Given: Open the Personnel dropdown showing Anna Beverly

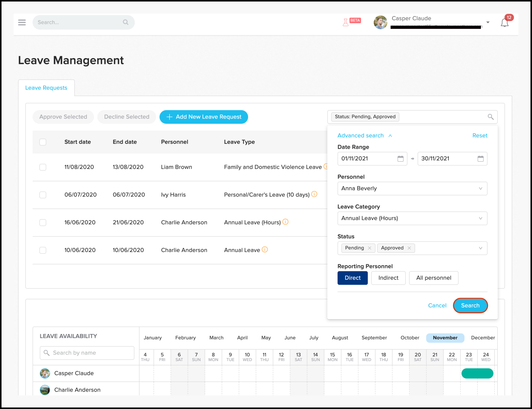Looking at the screenshot, I should (412, 189).
